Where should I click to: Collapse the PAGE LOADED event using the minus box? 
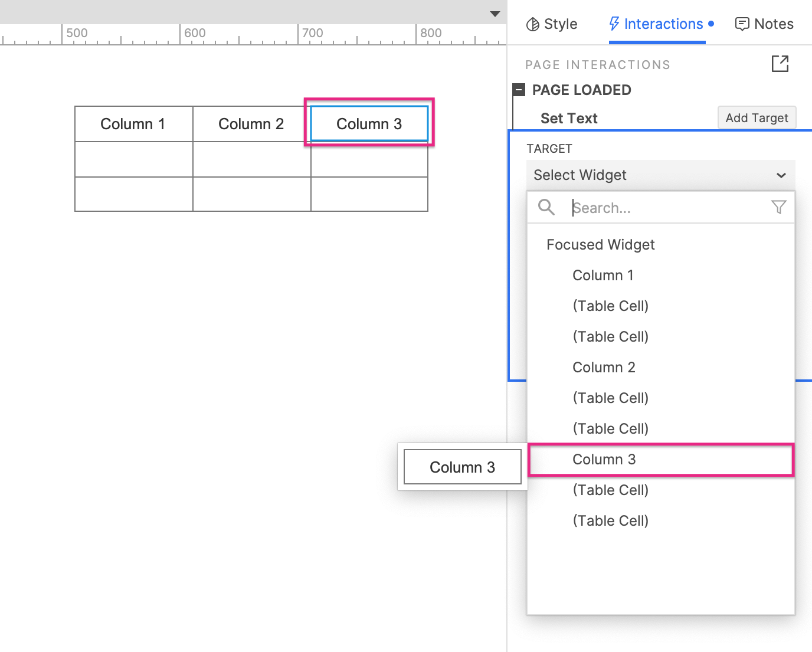pyautogui.click(x=519, y=89)
